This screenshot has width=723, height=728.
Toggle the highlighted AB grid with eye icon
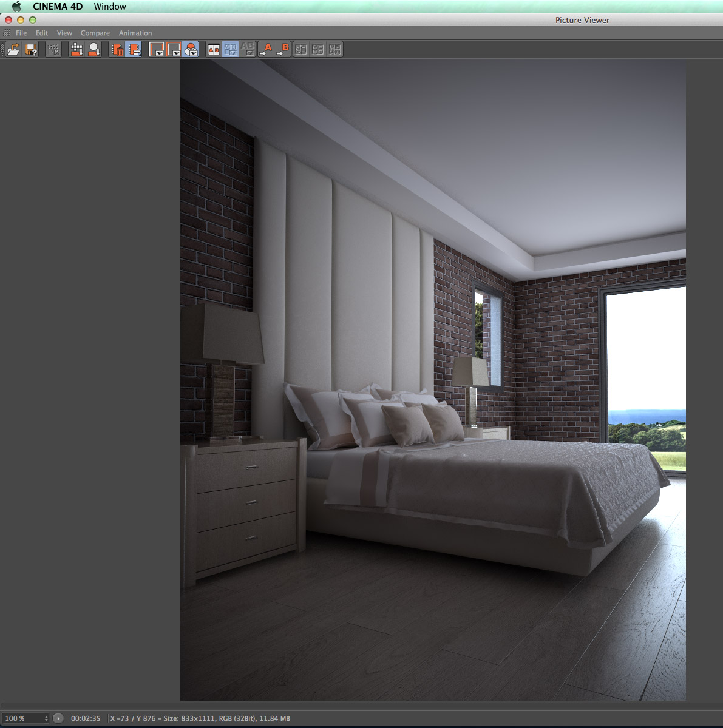coord(231,50)
